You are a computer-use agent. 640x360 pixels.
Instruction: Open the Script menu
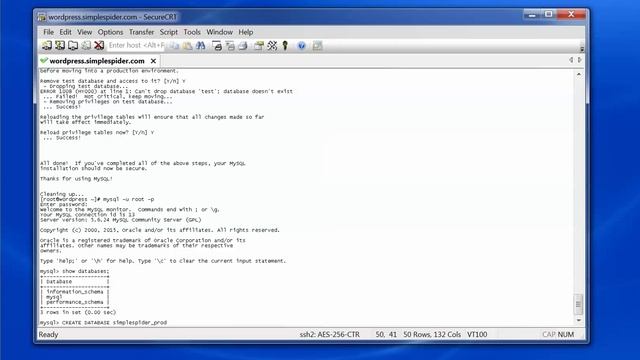tap(169, 32)
